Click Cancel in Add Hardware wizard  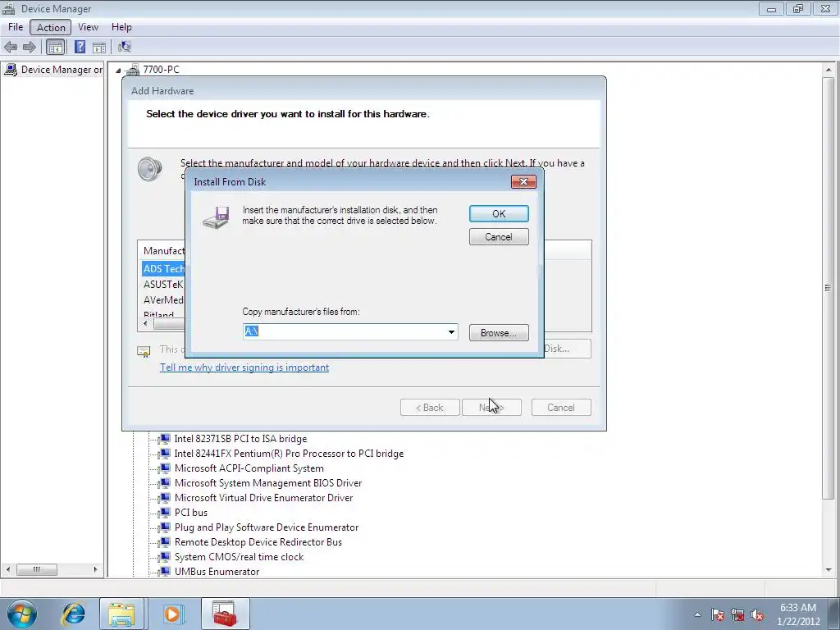click(x=561, y=408)
